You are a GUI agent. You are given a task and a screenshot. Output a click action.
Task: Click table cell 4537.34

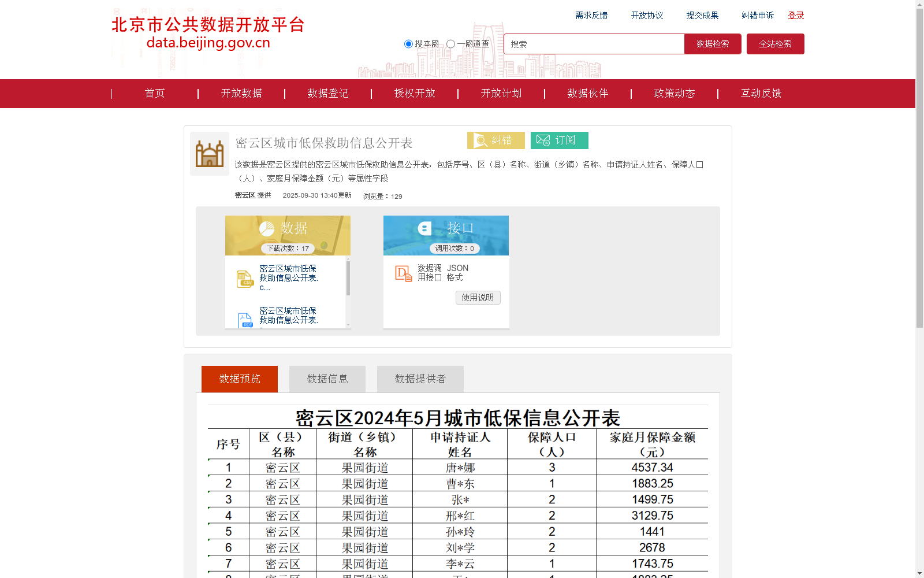tap(652, 468)
